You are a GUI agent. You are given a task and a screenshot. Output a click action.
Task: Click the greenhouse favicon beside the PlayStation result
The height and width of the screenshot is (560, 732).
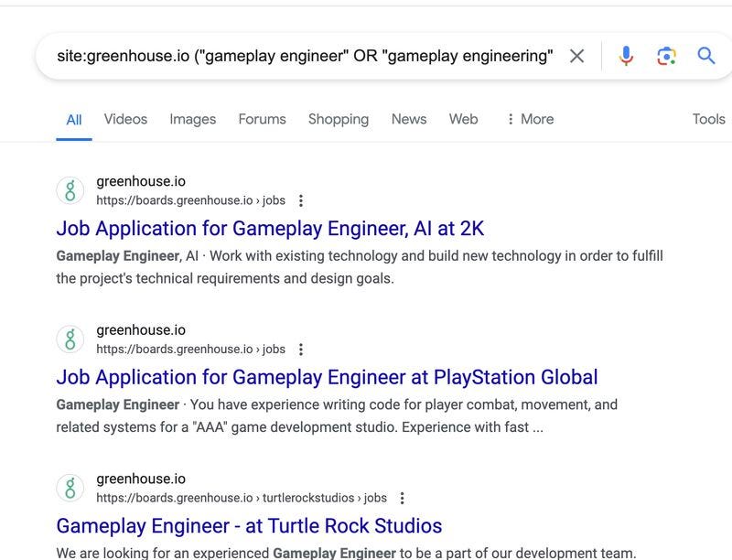pyautogui.click(x=70, y=339)
